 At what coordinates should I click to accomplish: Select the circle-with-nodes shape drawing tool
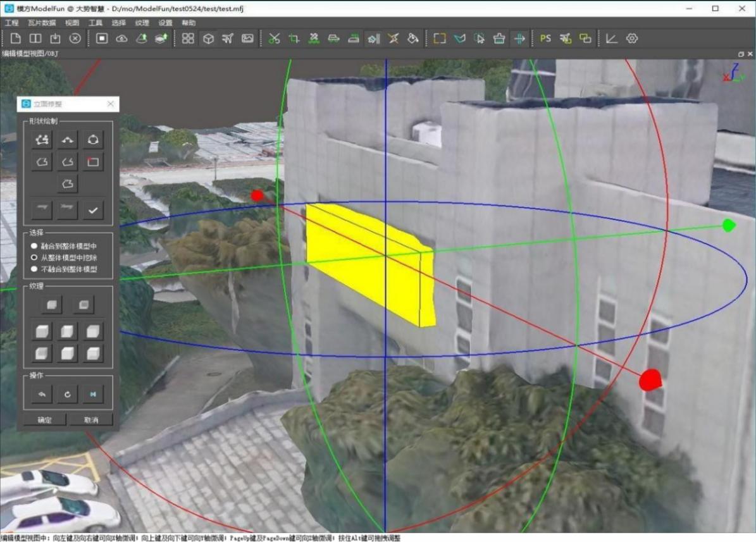click(x=93, y=140)
